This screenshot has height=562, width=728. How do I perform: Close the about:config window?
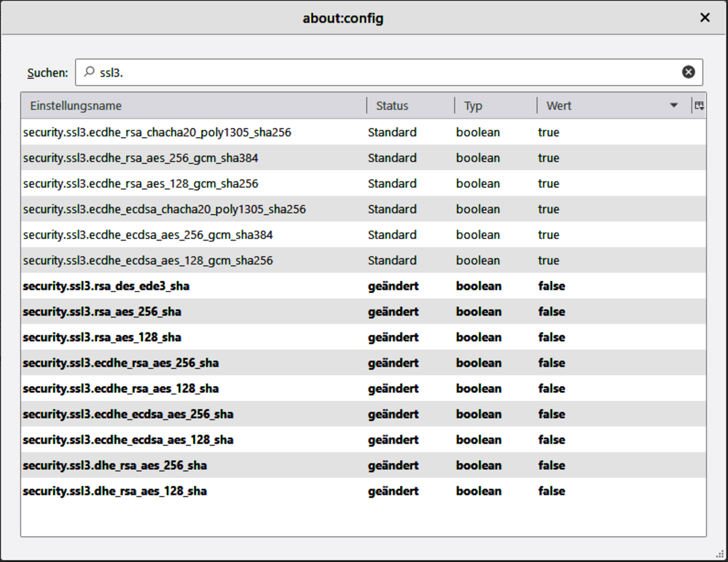pos(705,18)
